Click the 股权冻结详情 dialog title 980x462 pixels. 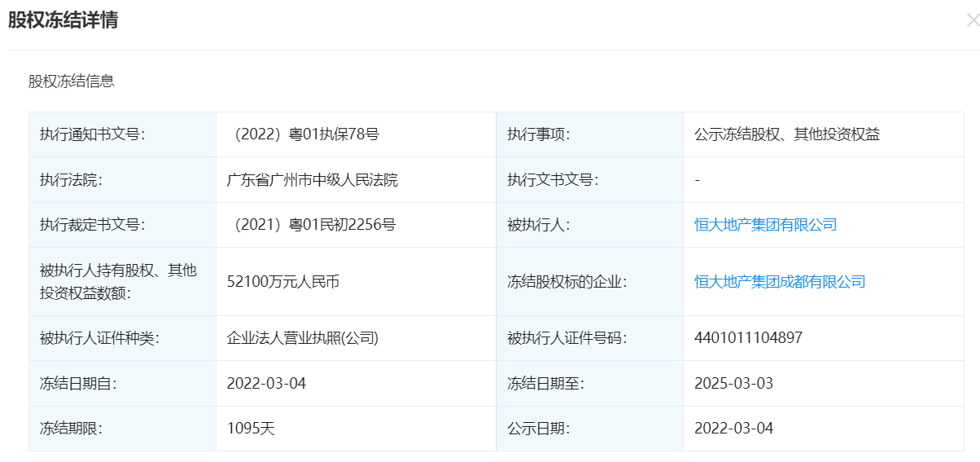[x=63, y=20]
